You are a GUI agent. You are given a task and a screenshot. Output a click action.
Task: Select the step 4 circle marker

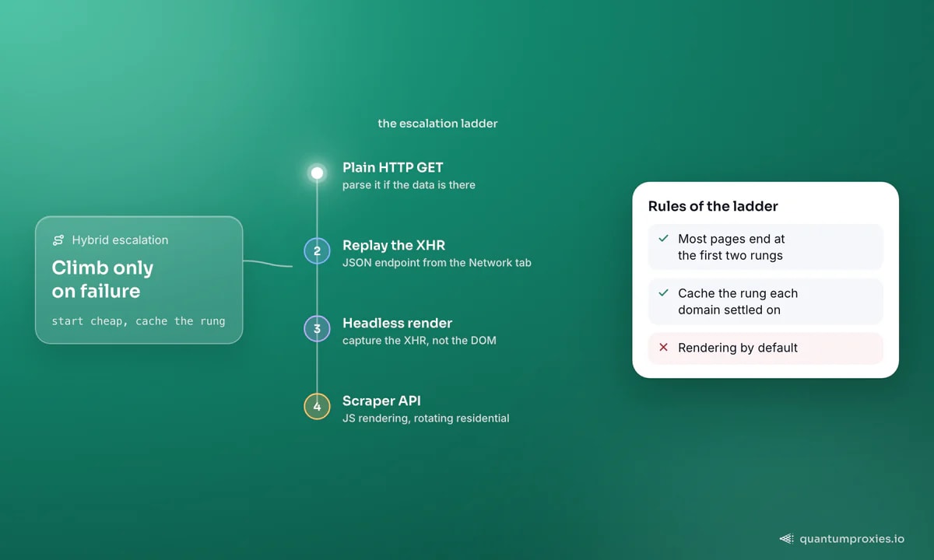(x=317, y=406)
